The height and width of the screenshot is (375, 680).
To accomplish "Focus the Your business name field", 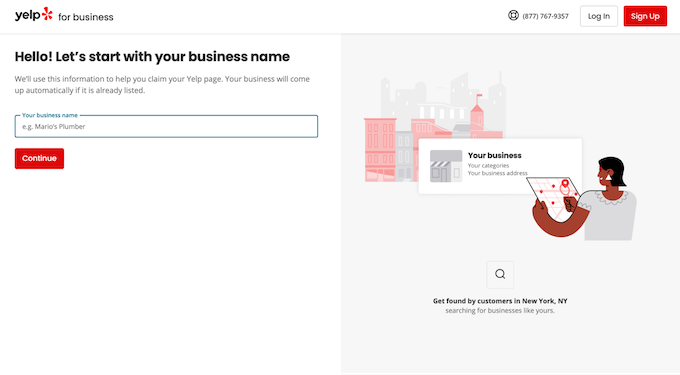I will [x=166, y=126].
